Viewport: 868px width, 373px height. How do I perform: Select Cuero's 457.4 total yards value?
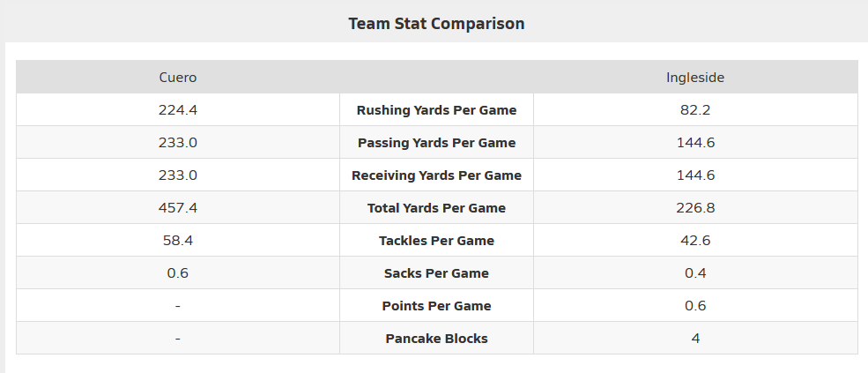[177, 208]
